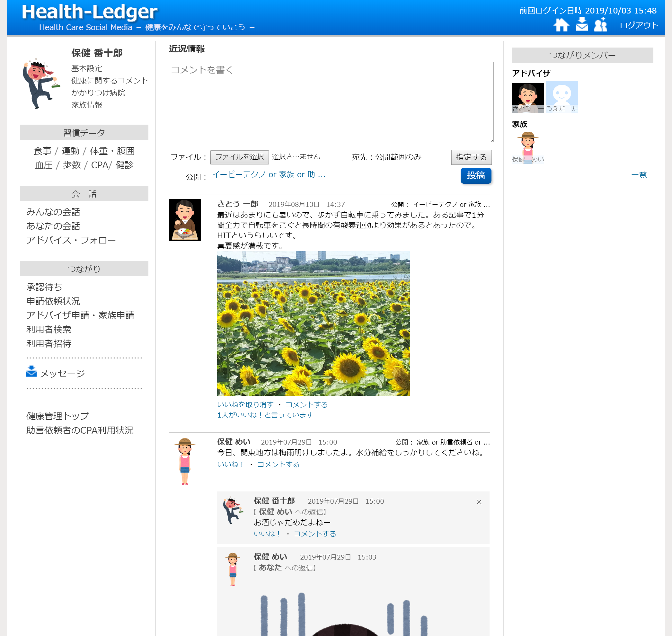This screenshot has width=672, height=636.
Task: Delete 保健 番十郎 reply with × icon
Action: click(479, 502)
